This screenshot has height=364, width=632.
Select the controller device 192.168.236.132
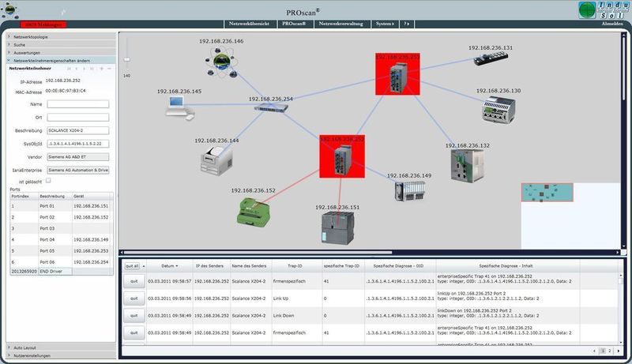pyautogui.click(x=467, y=166)
